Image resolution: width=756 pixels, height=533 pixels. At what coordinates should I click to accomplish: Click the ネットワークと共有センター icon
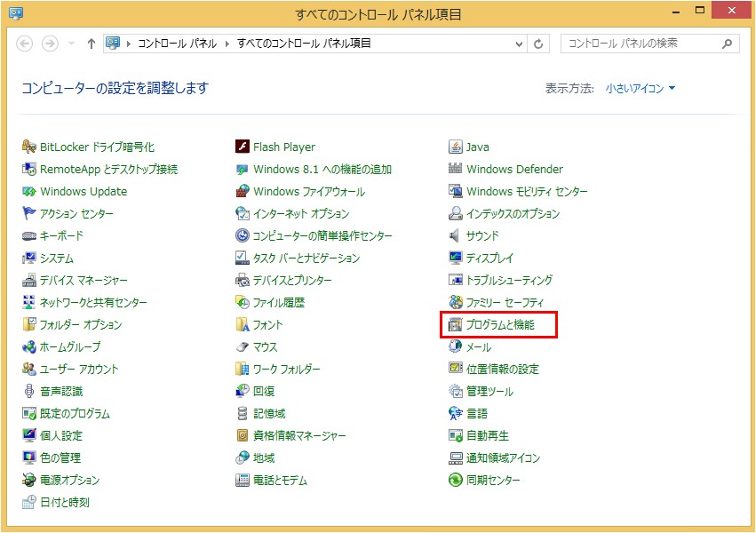click(29, 302)
